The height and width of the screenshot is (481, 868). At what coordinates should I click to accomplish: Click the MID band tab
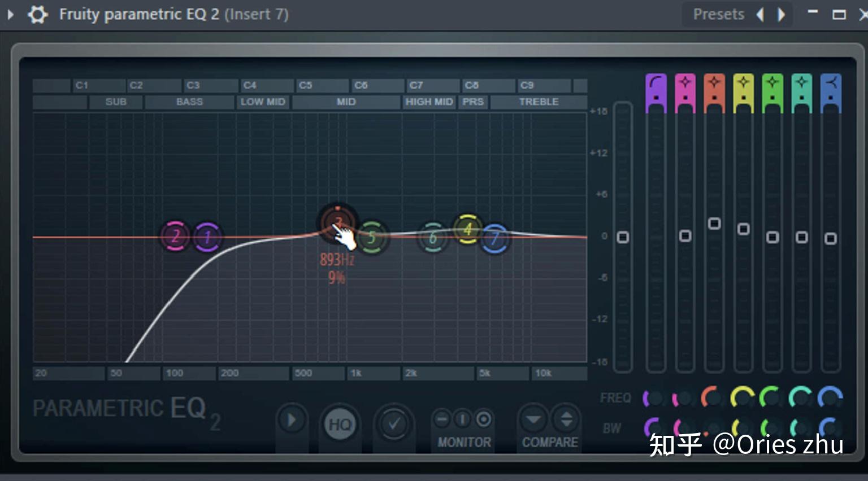point(346,102)
